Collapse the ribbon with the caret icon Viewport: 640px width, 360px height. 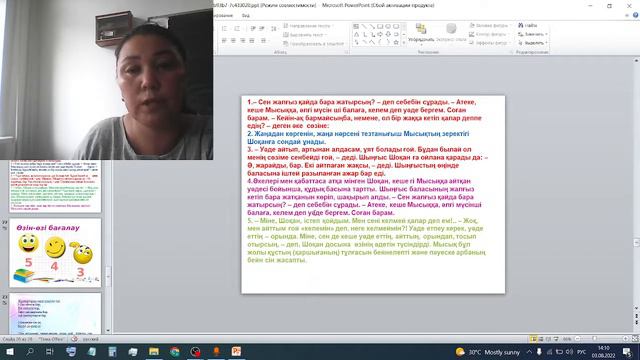[x=627, y=15]
